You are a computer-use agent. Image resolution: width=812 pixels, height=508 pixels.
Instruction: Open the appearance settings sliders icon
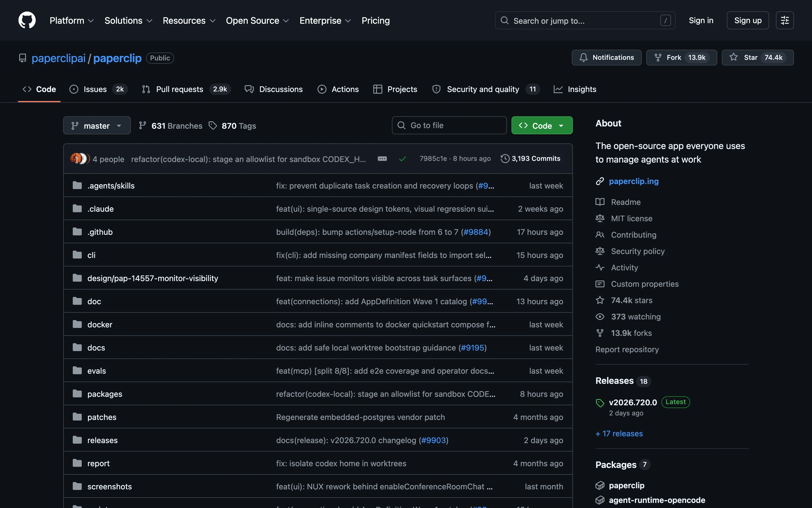[x=784, y=21]
